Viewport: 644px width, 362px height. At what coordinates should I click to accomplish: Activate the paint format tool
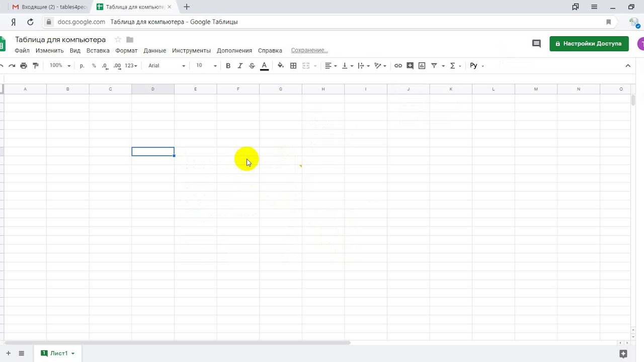[35, 65]
